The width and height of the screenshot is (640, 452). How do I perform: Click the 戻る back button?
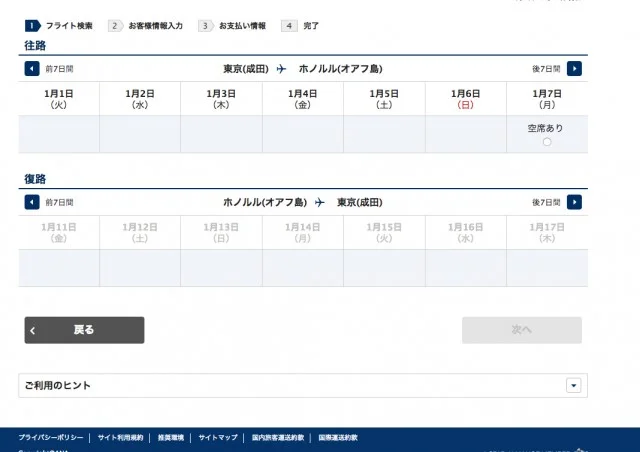click(x=84, y=330)
